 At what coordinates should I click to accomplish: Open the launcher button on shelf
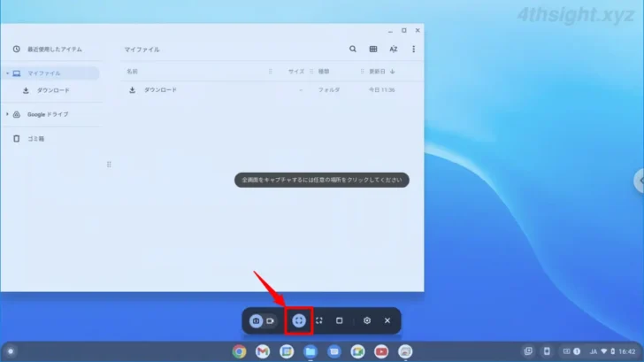point(11,351)
